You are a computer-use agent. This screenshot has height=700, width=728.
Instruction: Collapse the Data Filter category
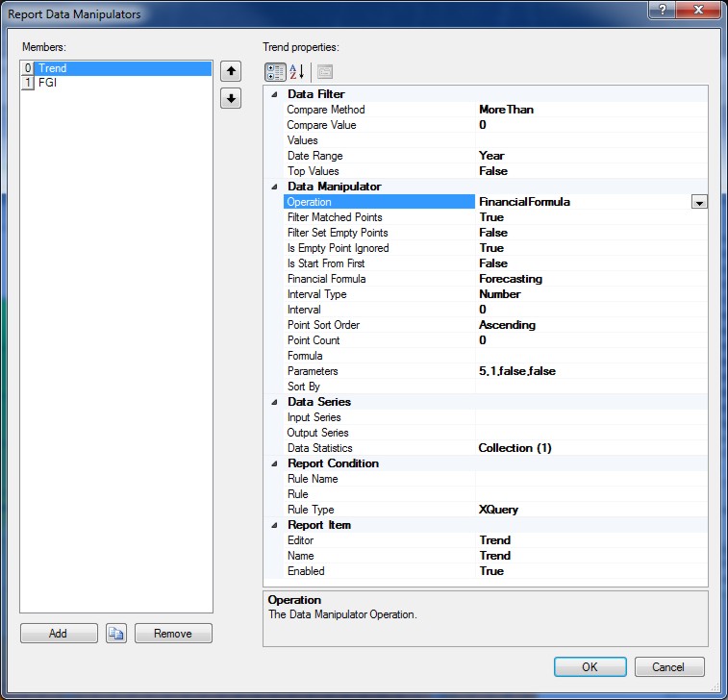click(x=274, y=94)
